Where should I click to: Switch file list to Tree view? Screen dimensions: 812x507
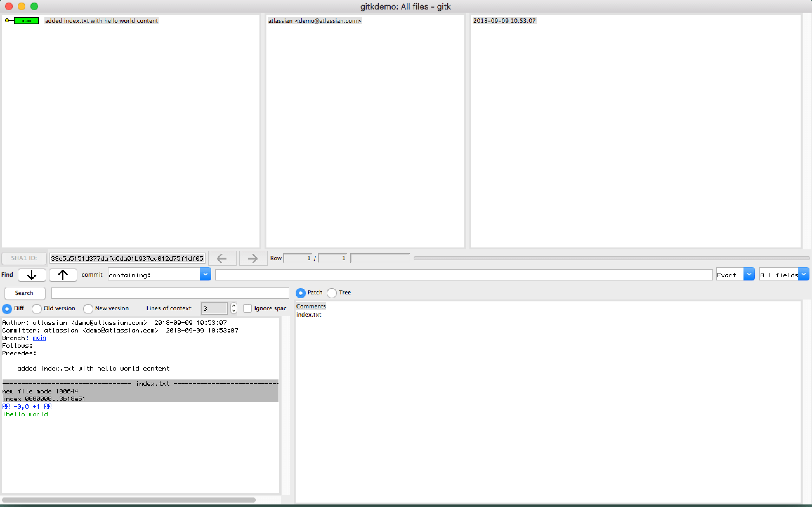[332, 293]
